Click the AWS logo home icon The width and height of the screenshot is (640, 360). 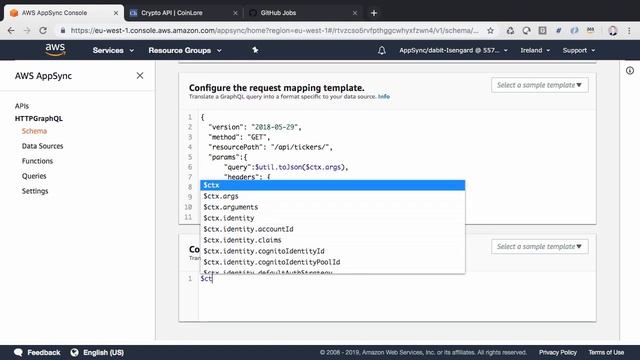(55, 50)
